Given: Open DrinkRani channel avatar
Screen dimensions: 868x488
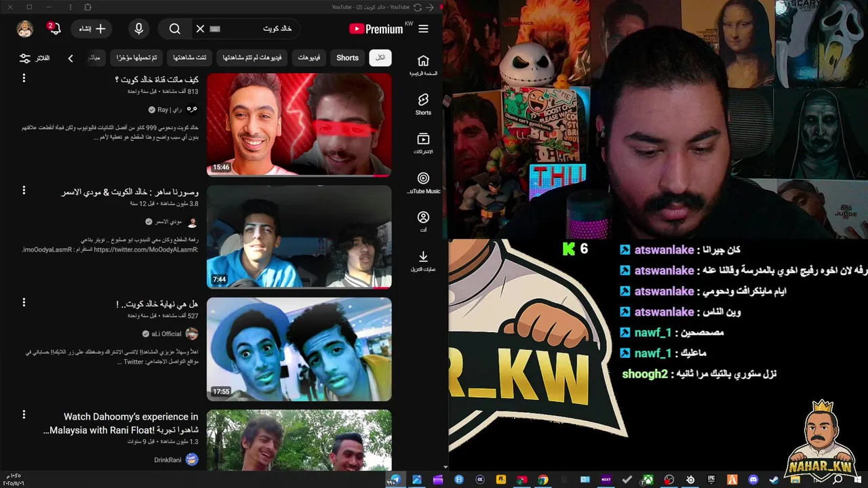Looking at the screenshot, I should pyautogui.click(x=192, y=460).
